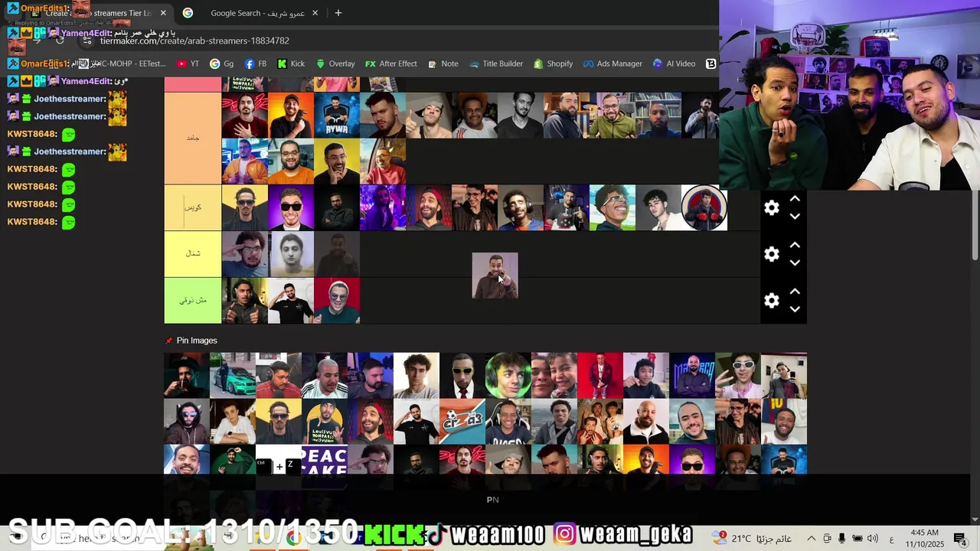Image resolution: width=980 pixels, height=551 pixels.
Task: Open the Ads Manager bookmark
Action: (612, 64)
